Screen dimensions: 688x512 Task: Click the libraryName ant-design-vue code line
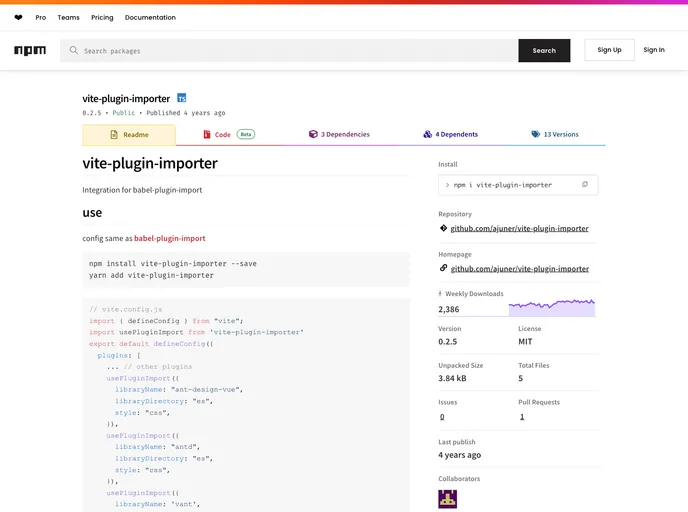coord(179,390)
